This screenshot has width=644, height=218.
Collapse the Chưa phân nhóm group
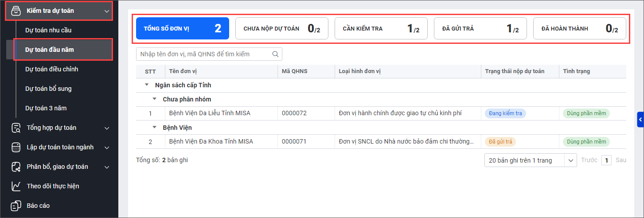[155, 99]
